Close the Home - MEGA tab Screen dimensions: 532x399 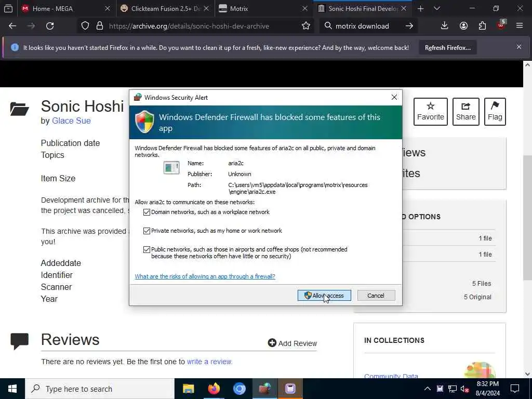click(108, 8)
